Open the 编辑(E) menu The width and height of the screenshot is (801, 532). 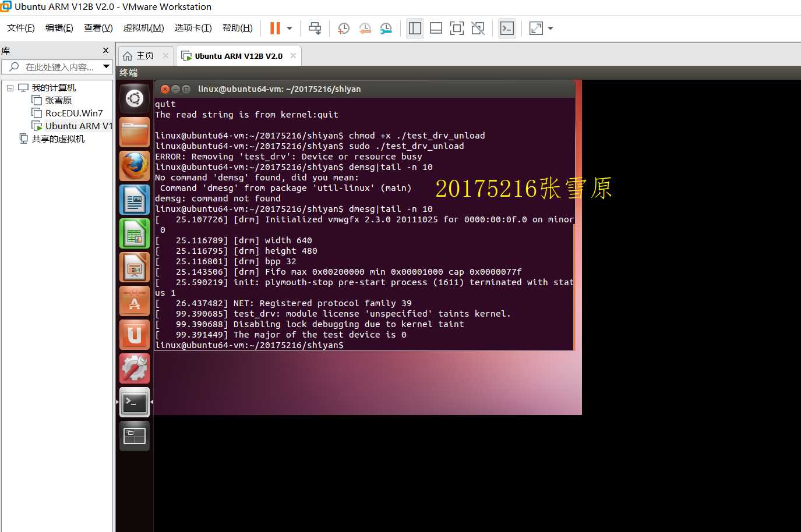tap(59, 28)
